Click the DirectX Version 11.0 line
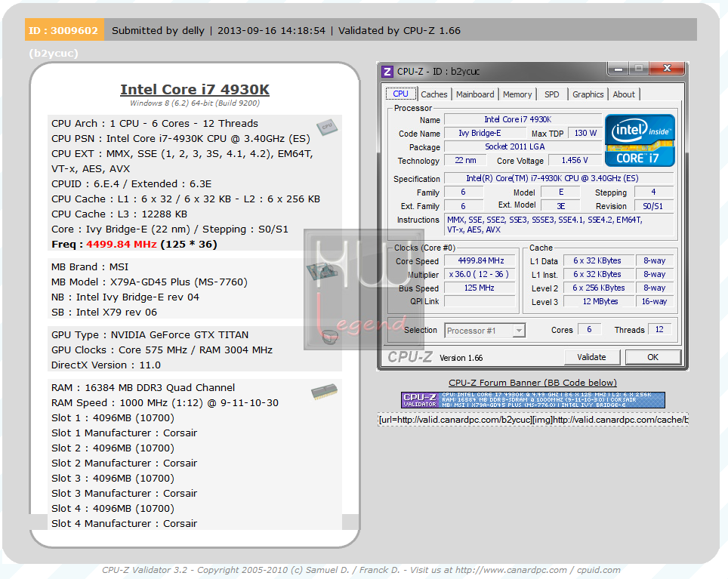Screen dimensions: 728x579 coord(106,365)
